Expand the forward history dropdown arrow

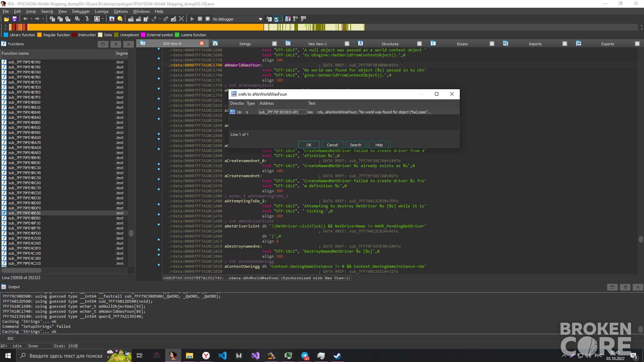point(43,19)
